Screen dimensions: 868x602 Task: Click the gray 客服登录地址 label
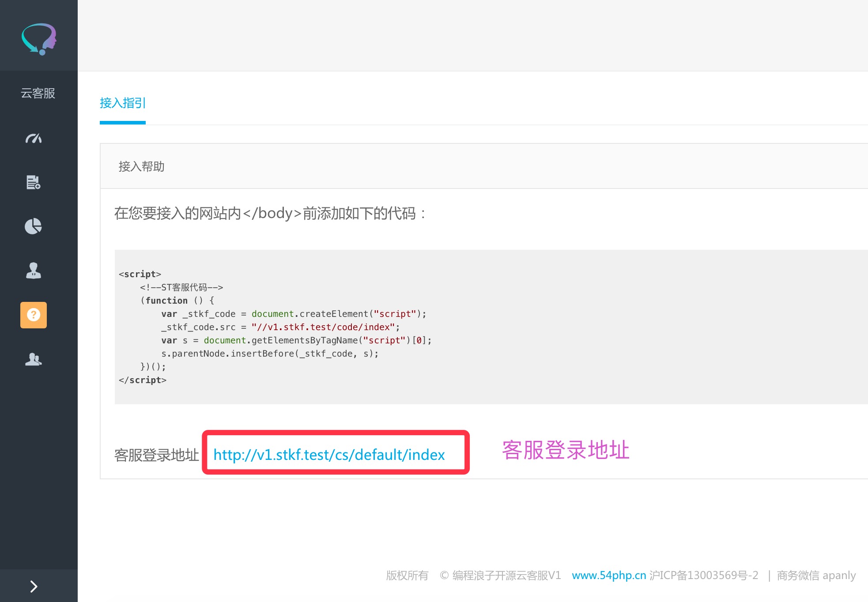coord(156,455)
